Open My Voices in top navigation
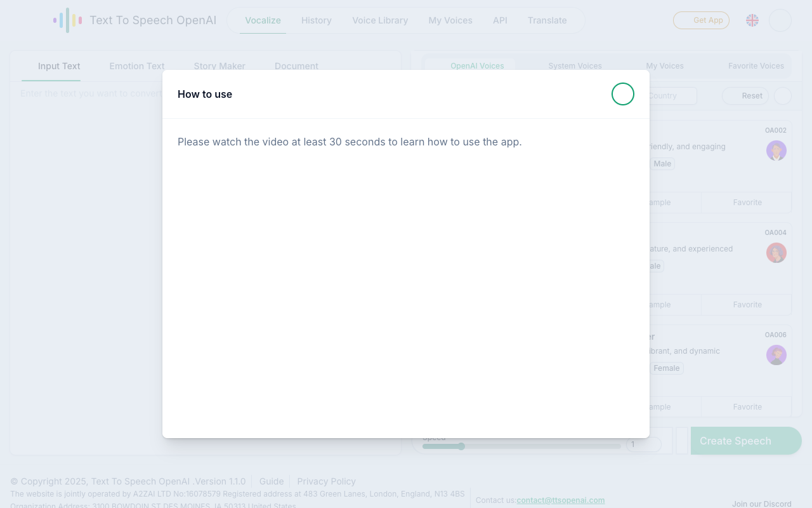Screen dimensions: 812x508 (450, 20)
